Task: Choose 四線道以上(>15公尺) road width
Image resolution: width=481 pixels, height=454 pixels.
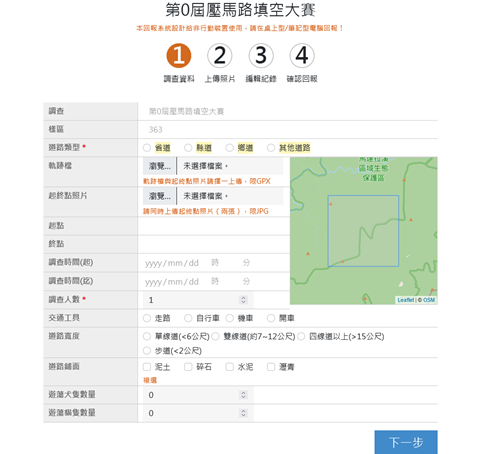Action: (x=301, y=337)
